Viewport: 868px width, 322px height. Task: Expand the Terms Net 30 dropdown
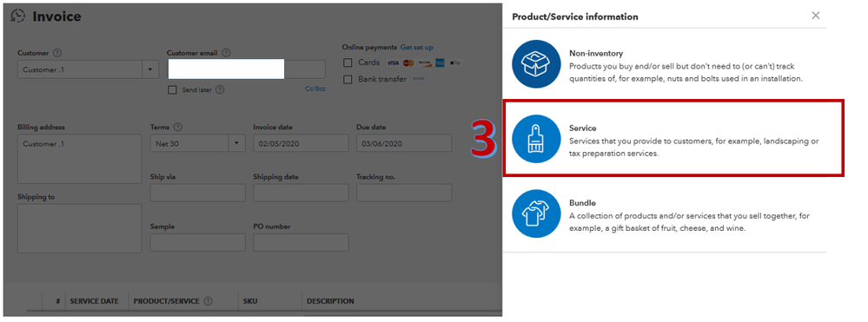[236, 143]
